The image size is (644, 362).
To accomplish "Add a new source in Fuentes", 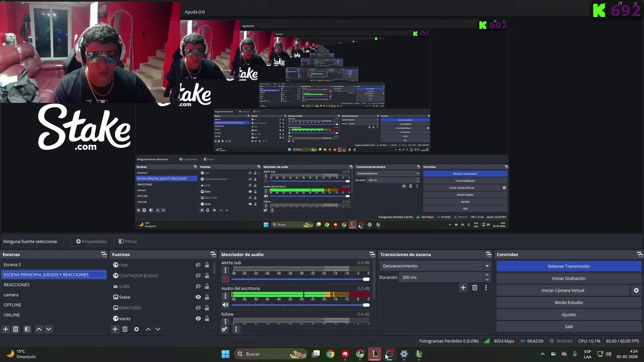I will [115, 329].
